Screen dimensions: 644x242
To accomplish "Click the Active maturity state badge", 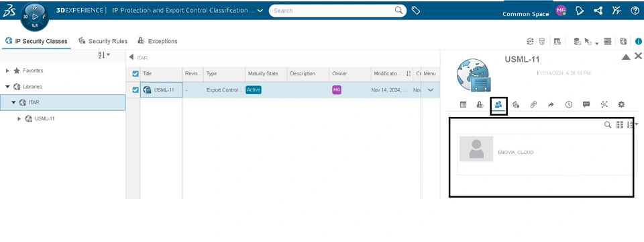I will click(x=254, y=89).
